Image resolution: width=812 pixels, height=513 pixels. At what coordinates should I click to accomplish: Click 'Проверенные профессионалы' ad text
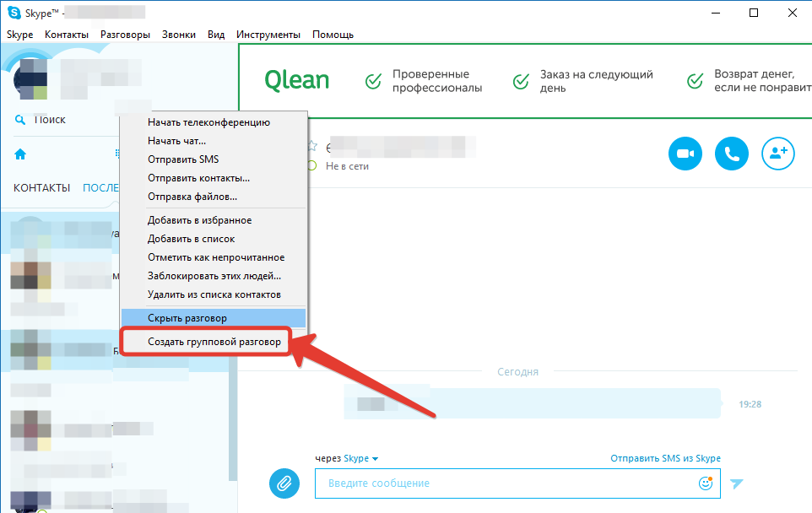click(437, 81)
